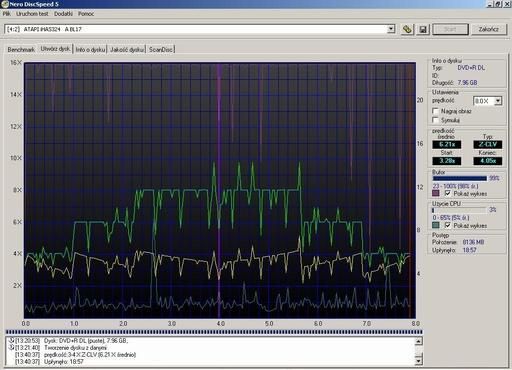This screenshot has height=370, width=512.
Task: Toggle buffer Pokaż wykres checkbox
Action: (447, 193)
